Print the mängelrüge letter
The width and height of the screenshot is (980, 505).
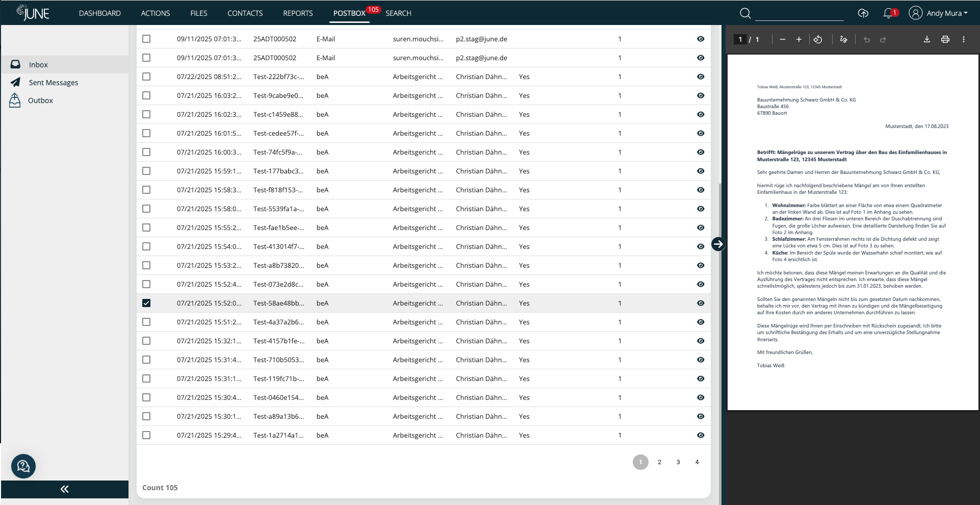[945, 39]
